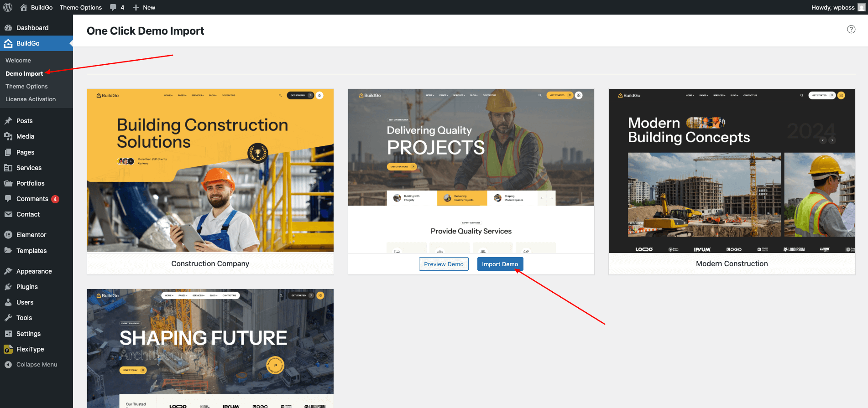Click the Media library icon

click(x=8, y=136)
